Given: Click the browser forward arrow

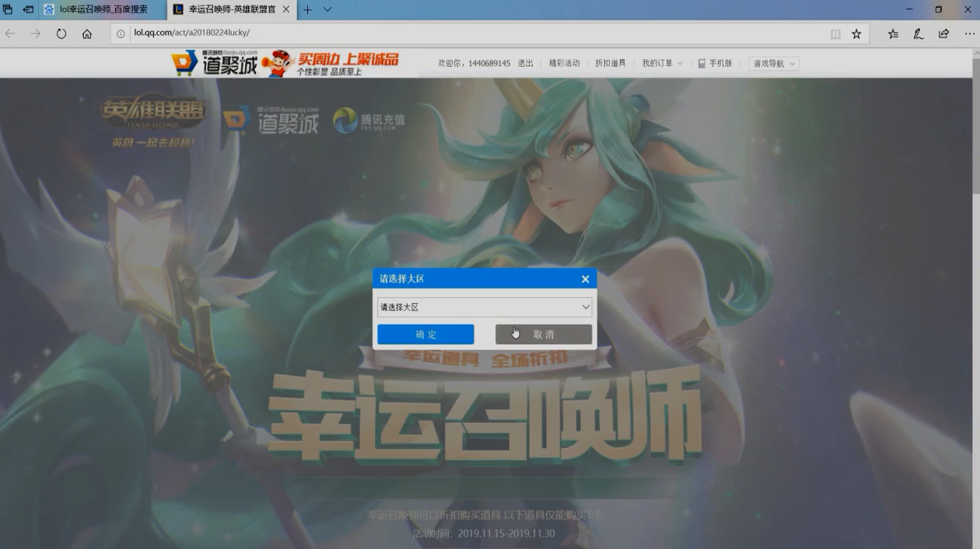Looking at the screenshot, I should pos(36,33).
